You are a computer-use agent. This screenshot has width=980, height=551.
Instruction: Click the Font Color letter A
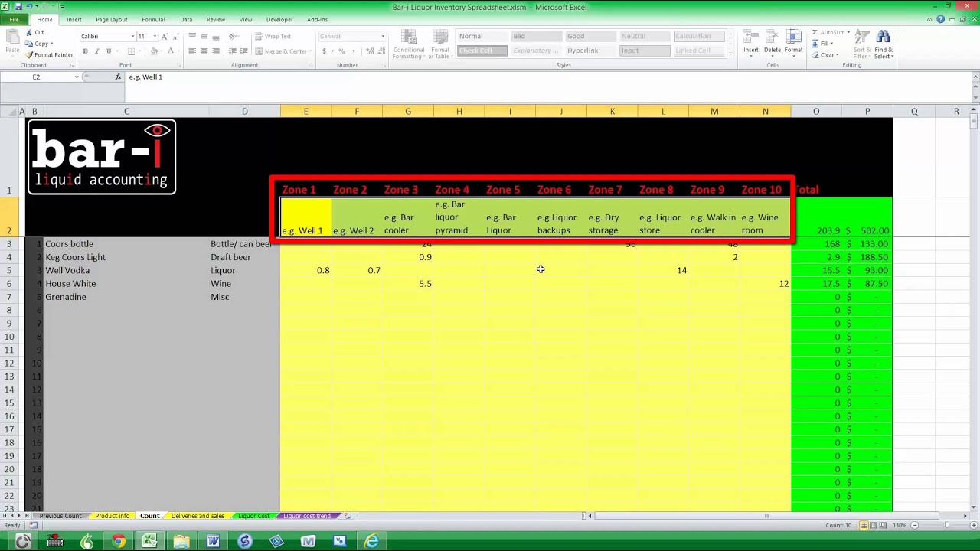(x=171, y=51)
